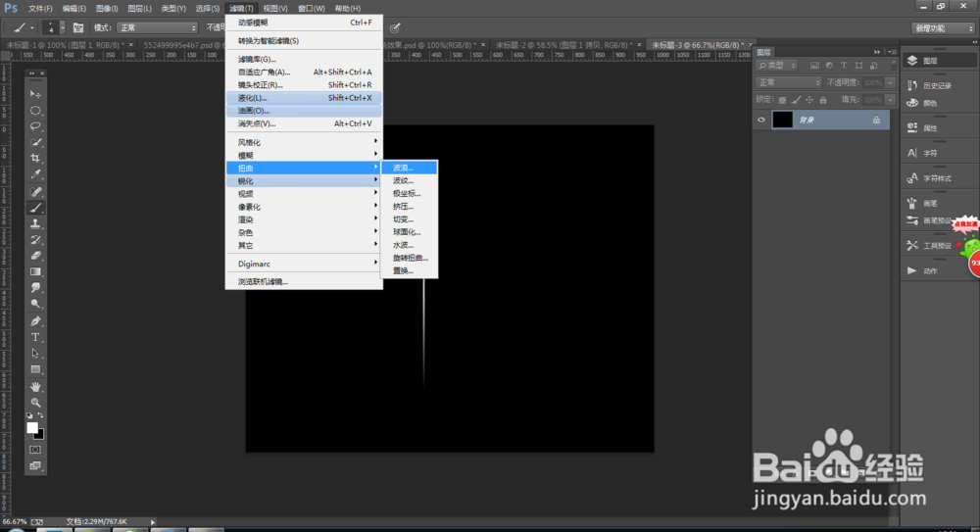Select the Crop tool
The width and height of the screenshot is (980, 532).
[35, 158]
